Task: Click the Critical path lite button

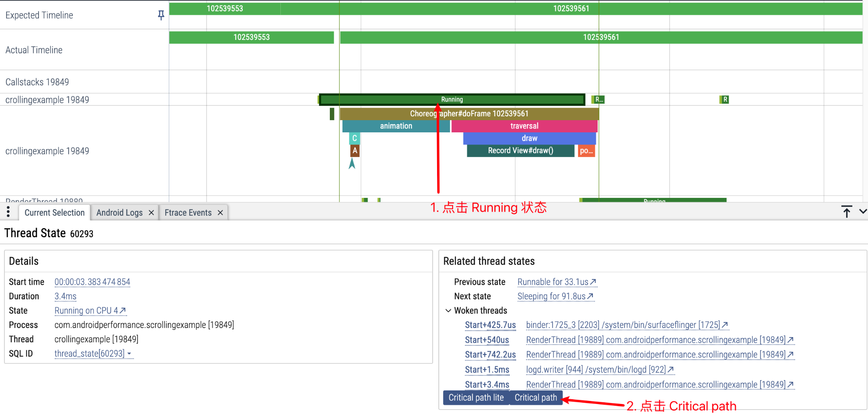Action: click(476, 397)
